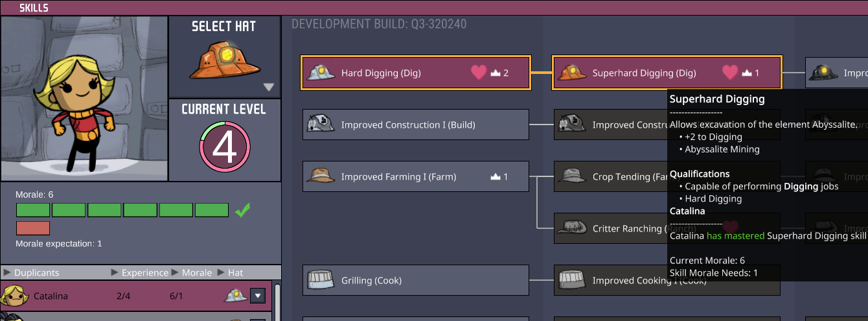Click the Grilling chef hat icon

coord(321,280)
